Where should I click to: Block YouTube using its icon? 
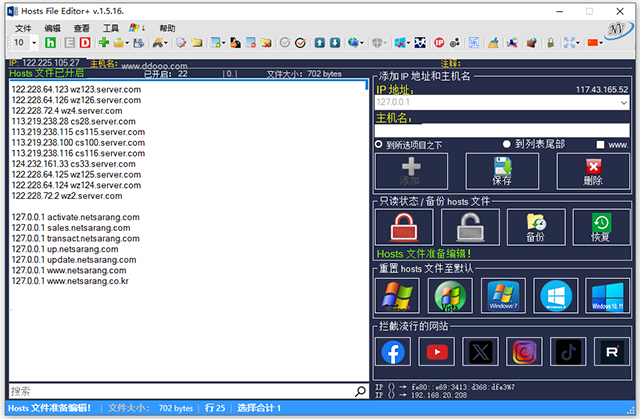(437, 352)
